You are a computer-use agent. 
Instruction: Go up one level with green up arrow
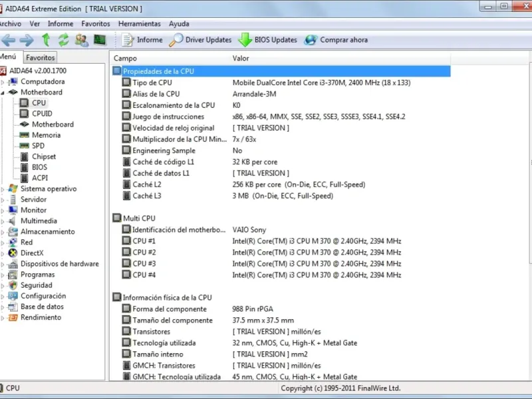[x=46, y=40]
